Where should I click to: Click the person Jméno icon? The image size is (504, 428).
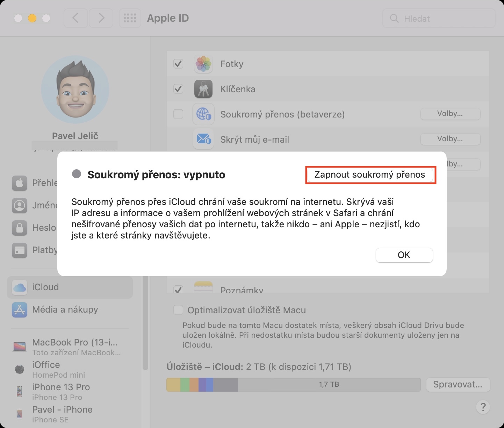20,206
